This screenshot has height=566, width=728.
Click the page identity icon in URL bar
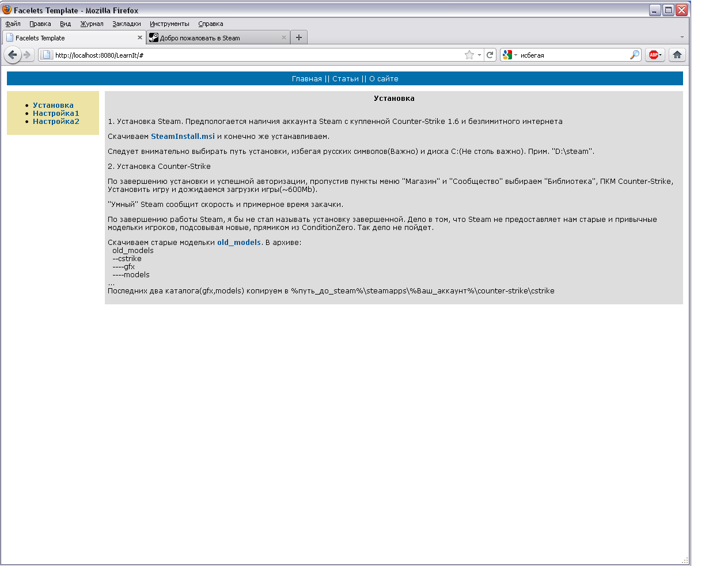47,55
